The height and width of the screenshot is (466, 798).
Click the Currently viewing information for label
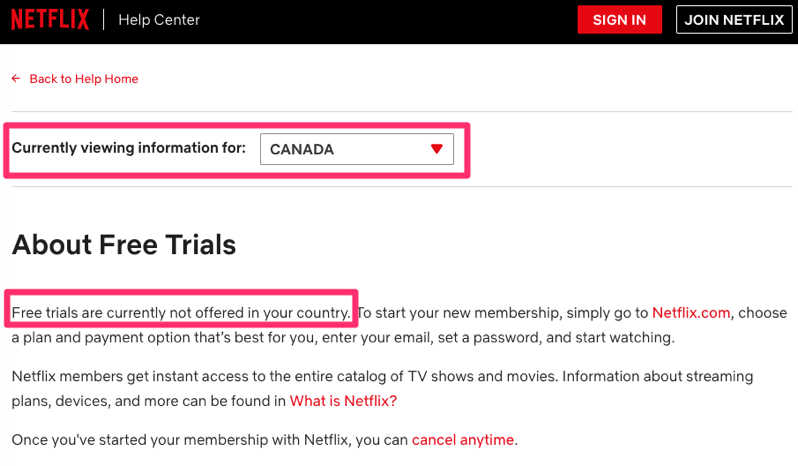(x=129, y=148)
